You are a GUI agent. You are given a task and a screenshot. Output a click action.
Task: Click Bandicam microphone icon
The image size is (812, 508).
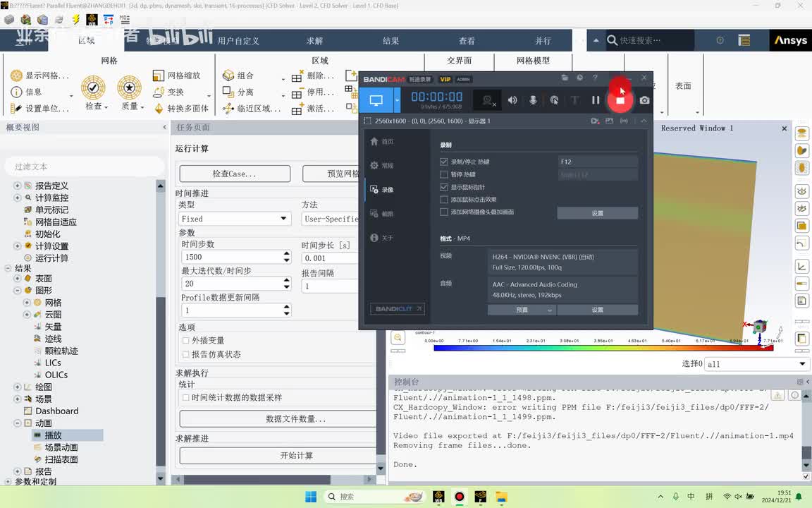(533, 100)
